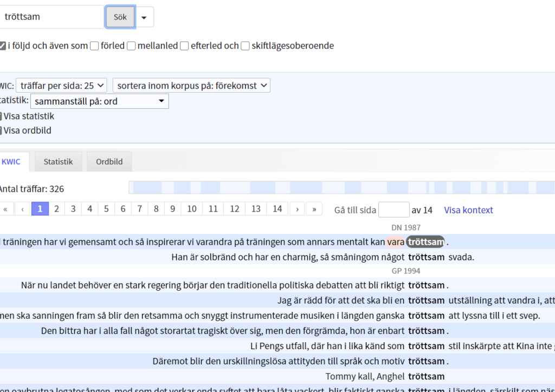Click the previous page ‹ arrow
Image resolution: width=555 pixels, height=392 pixels.
23,209
